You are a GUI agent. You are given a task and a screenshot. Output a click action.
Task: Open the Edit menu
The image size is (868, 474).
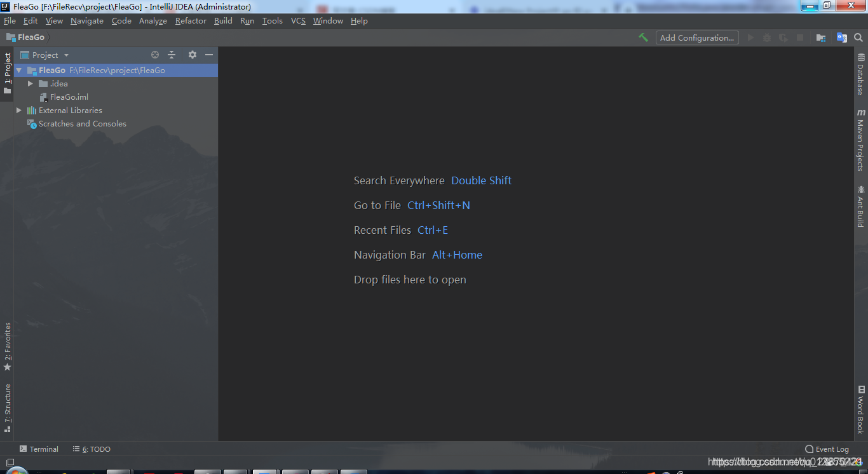(x=31, y=21)
